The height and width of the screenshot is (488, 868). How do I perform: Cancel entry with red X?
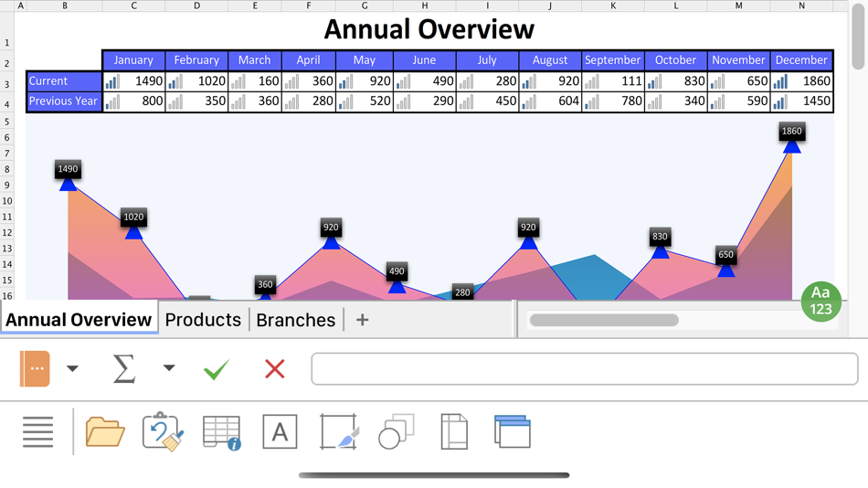275,369
